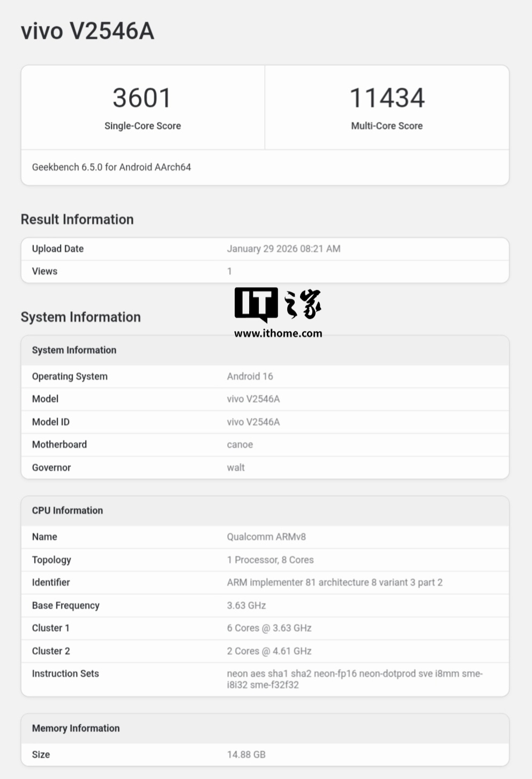Select the 3601 Single-Core Score value
The image size is (532, 779).
tap(142, 98)
